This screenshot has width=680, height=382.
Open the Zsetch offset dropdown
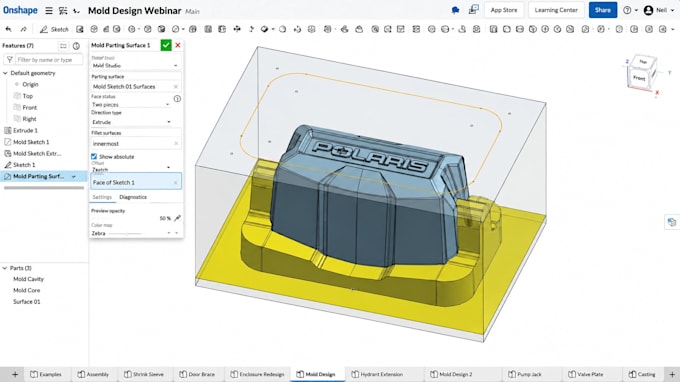point(131,169)
